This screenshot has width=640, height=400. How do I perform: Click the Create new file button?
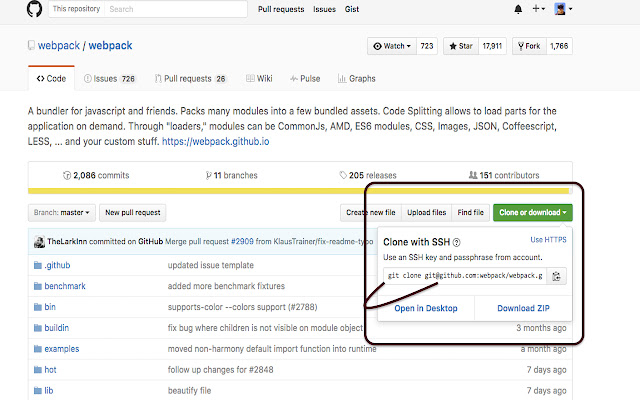point(371,213)
